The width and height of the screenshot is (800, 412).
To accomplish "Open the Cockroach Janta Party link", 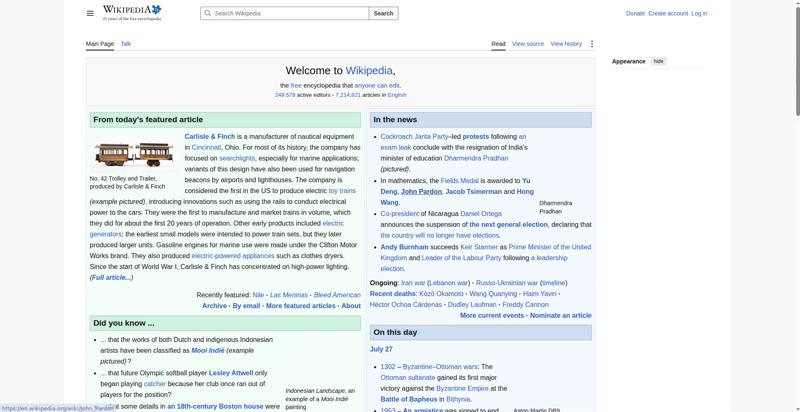I will [x=414, y=137].
